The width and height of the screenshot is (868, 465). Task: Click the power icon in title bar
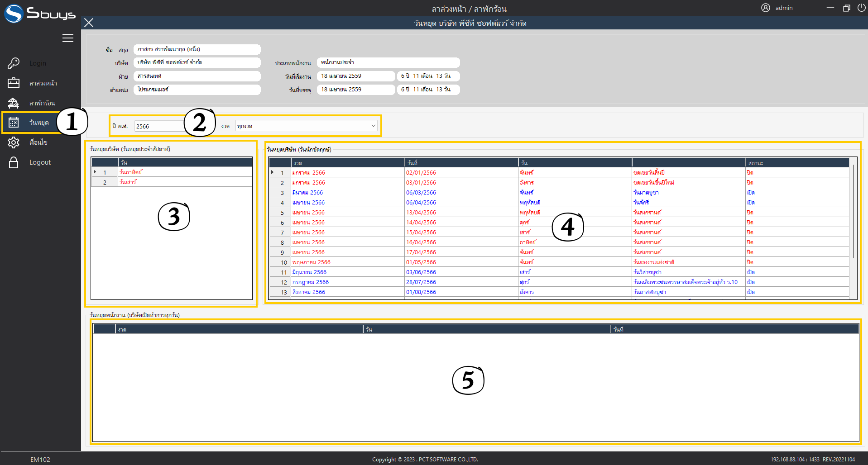[861, 8]
